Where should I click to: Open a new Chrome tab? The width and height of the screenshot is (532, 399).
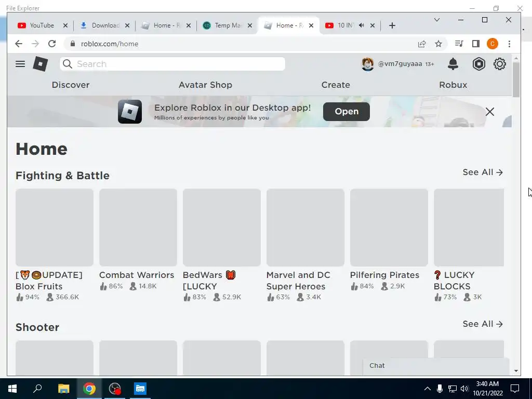coord(392,25)
